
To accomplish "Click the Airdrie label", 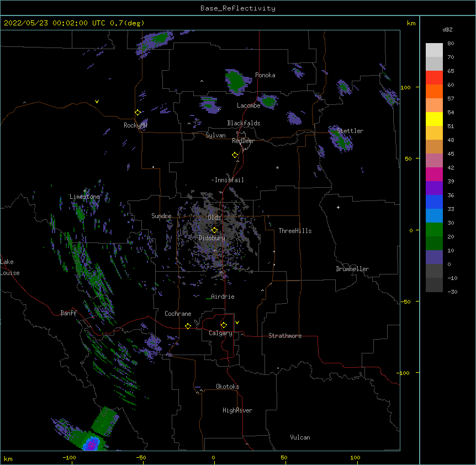I will 223,297.
